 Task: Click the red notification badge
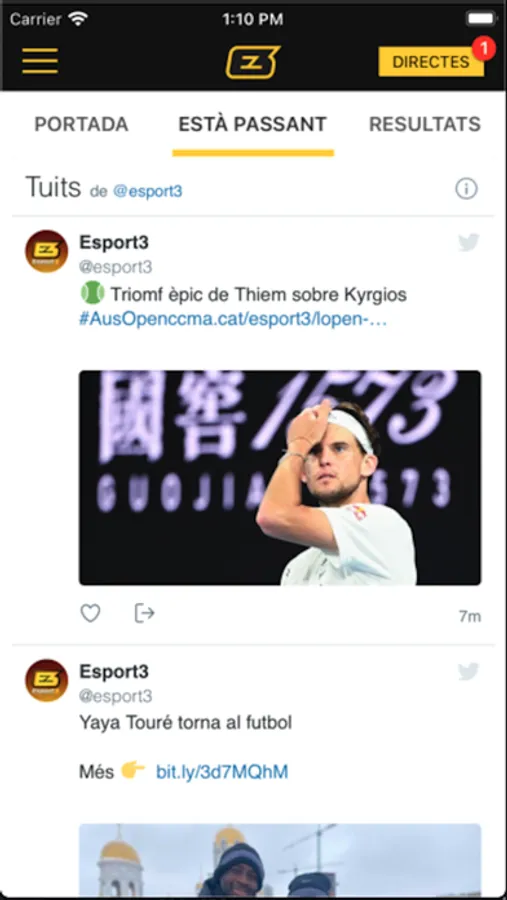pyautogui.click(x=484, y=48)
